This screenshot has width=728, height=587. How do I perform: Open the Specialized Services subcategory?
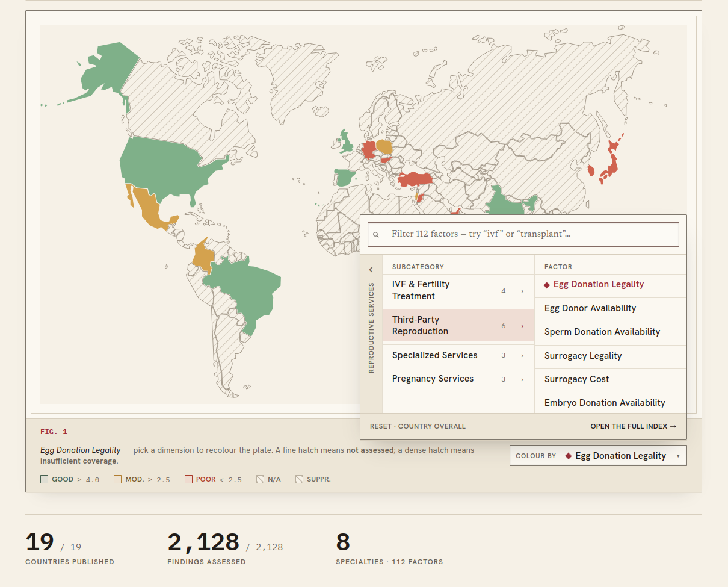coord(458,355)
